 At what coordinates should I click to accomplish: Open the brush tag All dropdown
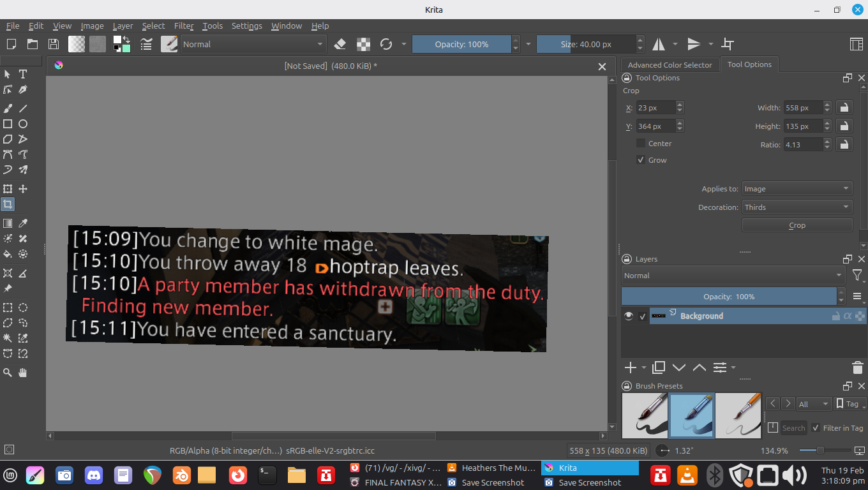pos(814,404)
